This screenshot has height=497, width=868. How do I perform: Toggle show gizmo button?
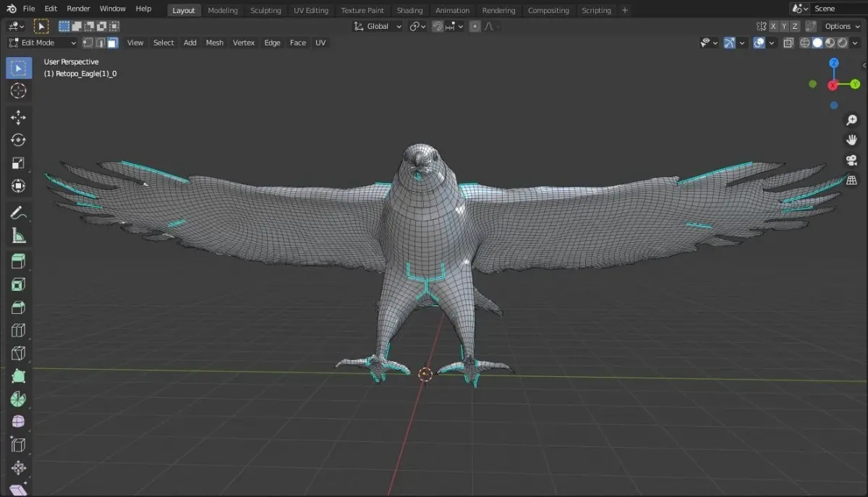pyautogui.click(x=729, y=43)
